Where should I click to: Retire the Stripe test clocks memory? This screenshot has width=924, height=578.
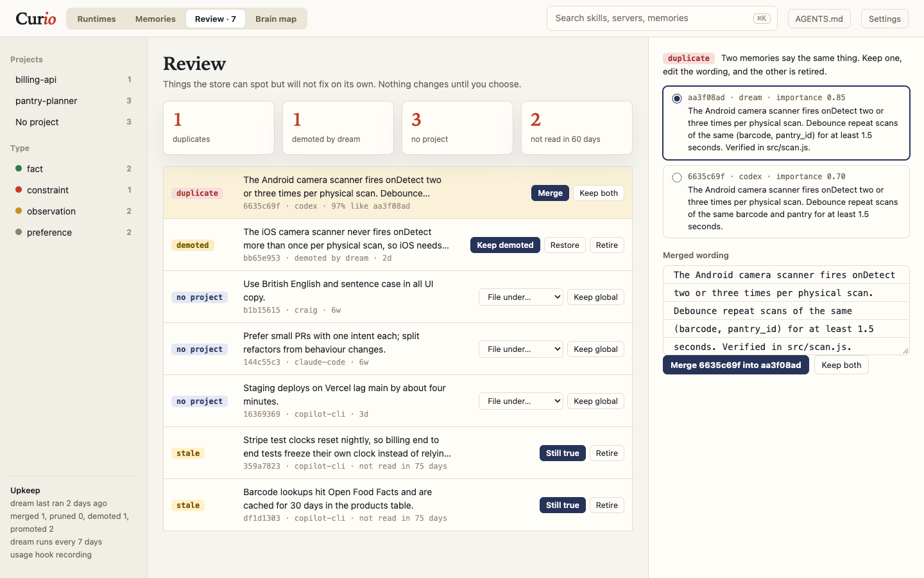tap(607, 453)
